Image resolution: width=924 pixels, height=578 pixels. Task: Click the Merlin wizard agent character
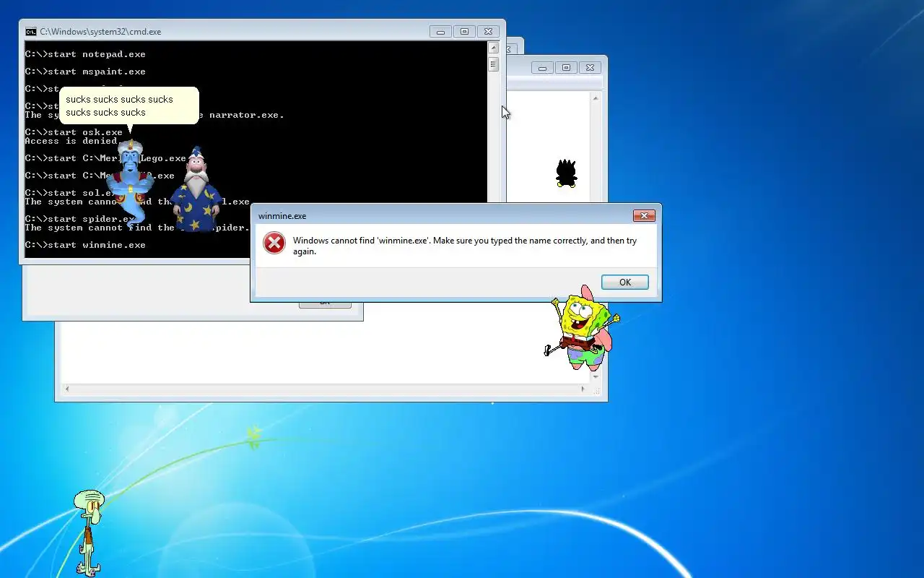click(196, 189)
